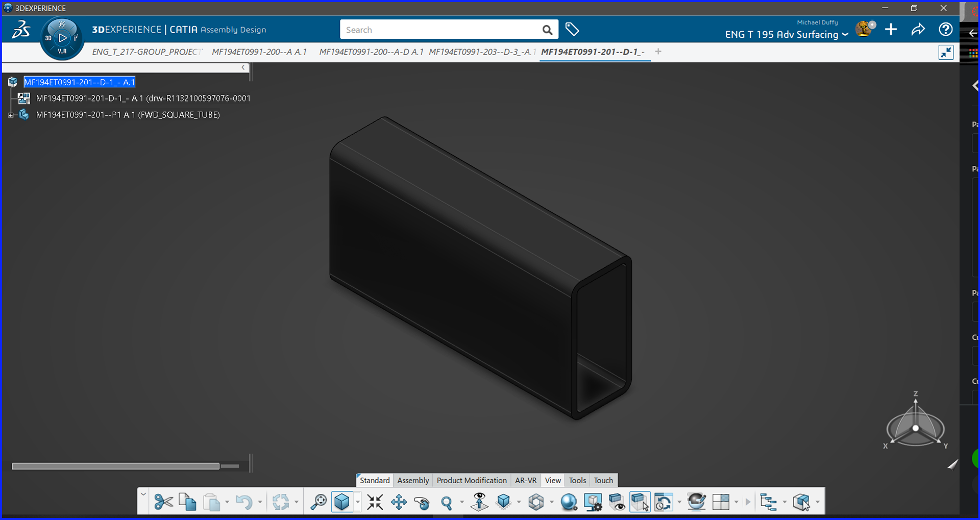Viewport: 980px width, 520px height.
Task: Switch to the Tools toolbar tab
Action: [577, 480]
